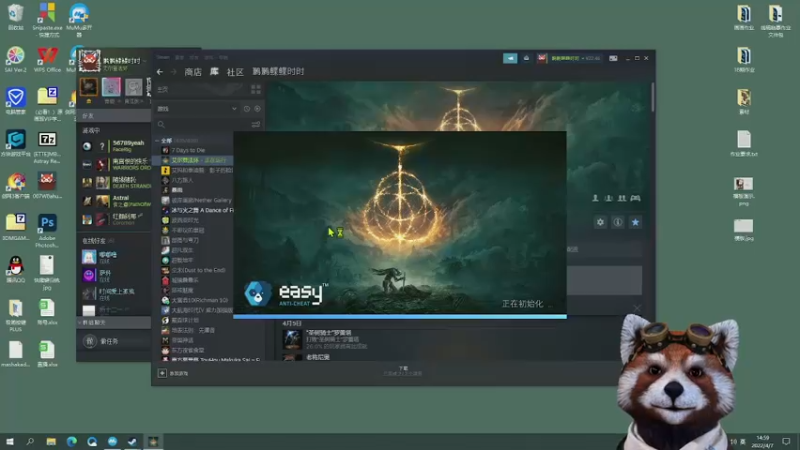Open the downloads status at Steam bottom
The height and width of the screenshot is (450, 800).
pos(403,371)
